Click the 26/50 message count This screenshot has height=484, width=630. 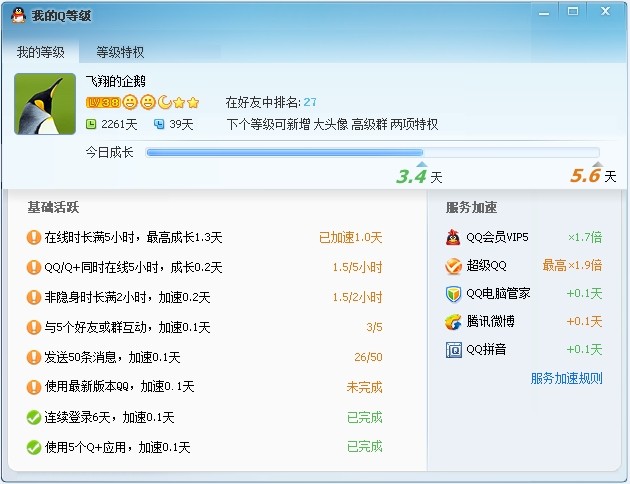tap(368, 357)
